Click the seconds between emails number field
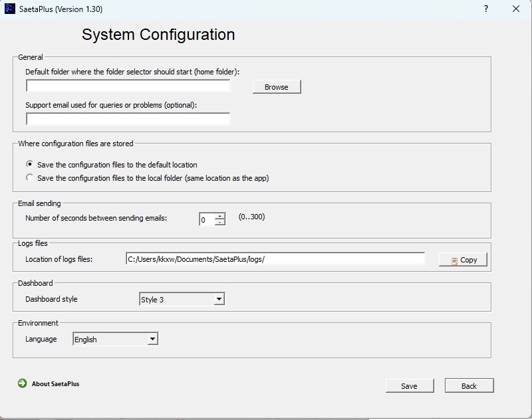This screenshot has width=532, height=420. 207,219
